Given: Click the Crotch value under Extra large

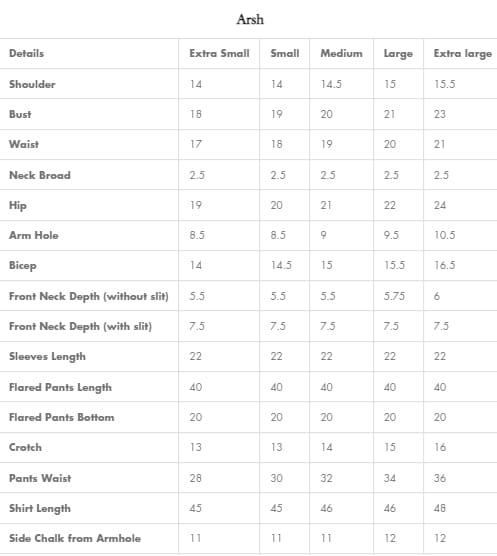Looking at the screenshot, I should pyautogui.click(x=440, y=447).
